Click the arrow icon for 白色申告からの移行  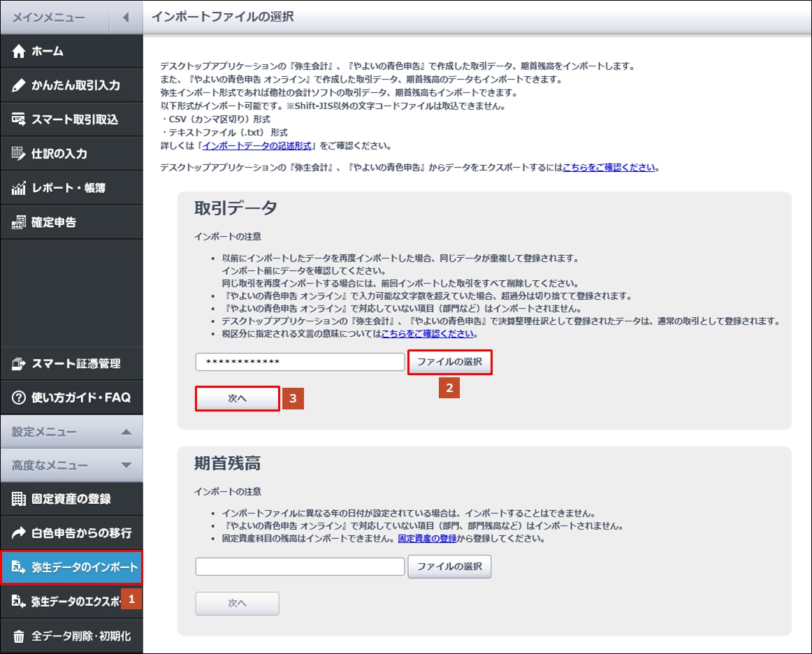(x=19, y=533)
